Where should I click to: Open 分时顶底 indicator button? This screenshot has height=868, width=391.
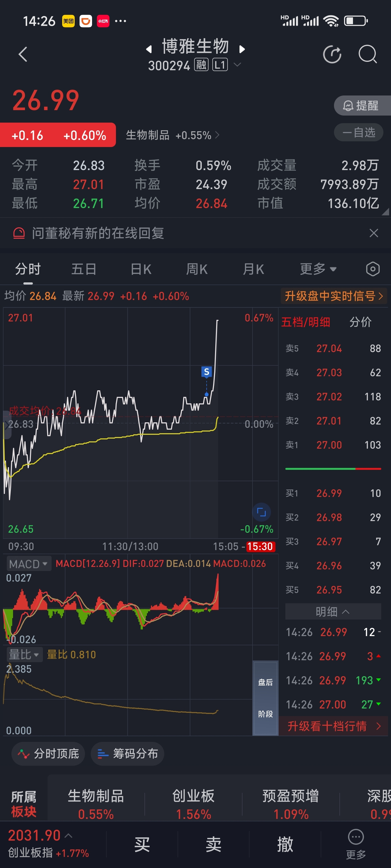[x=48, y=754]
